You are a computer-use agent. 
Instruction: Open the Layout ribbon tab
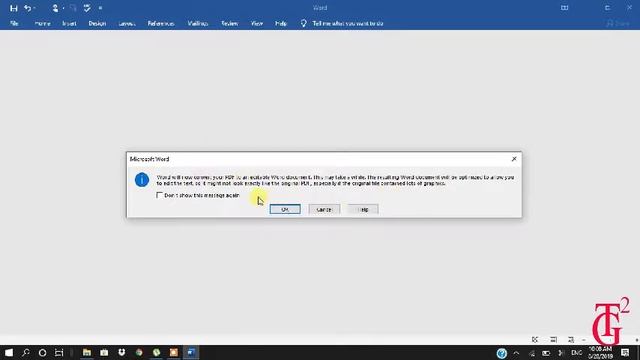click(x=127, y=24)
